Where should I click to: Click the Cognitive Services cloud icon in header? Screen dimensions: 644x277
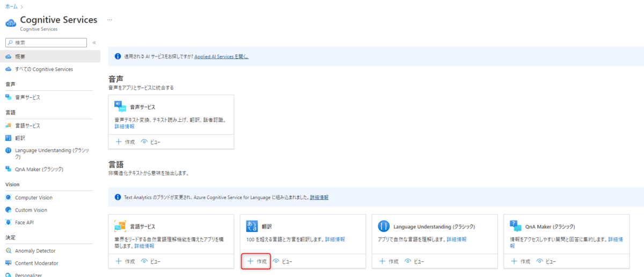(x=11, y=23)
